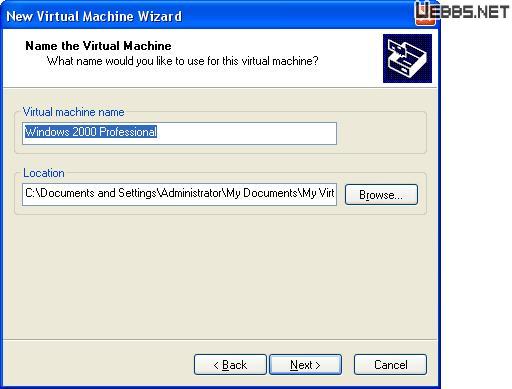This screenshot has height=389, width=512.
Task: Focus the Location path field
Action: tap(179, 194)
